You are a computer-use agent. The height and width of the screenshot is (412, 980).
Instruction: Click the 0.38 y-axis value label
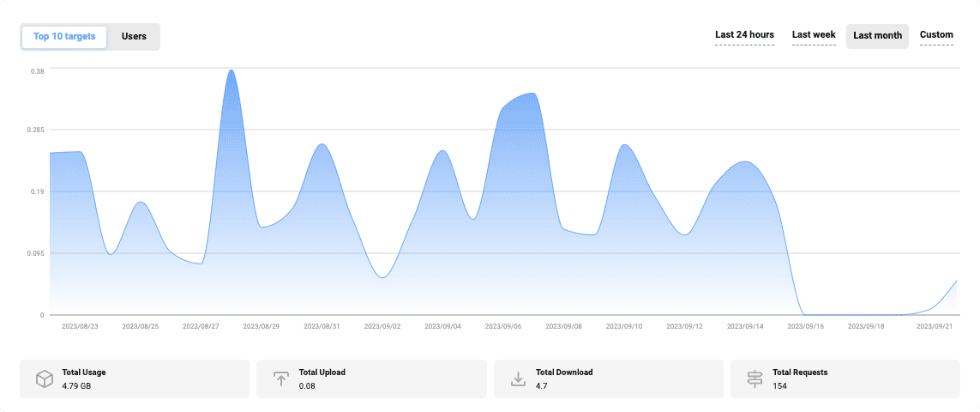point(38,71)
